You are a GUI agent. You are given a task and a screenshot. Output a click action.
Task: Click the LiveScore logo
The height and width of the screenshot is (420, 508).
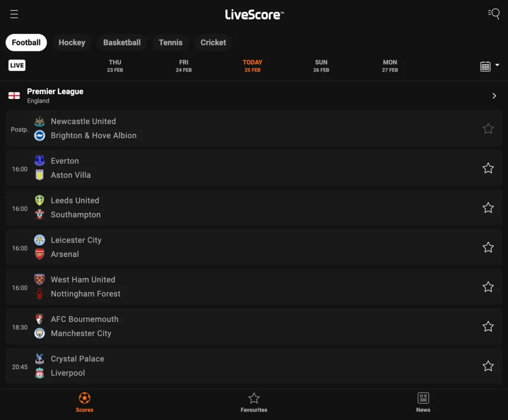pyautogui.click(x=254, y=14)
